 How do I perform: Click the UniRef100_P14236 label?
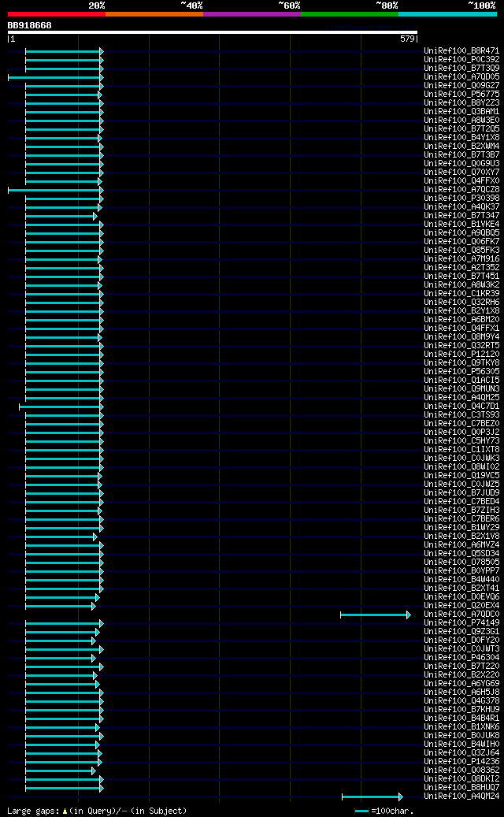point(461,762)
